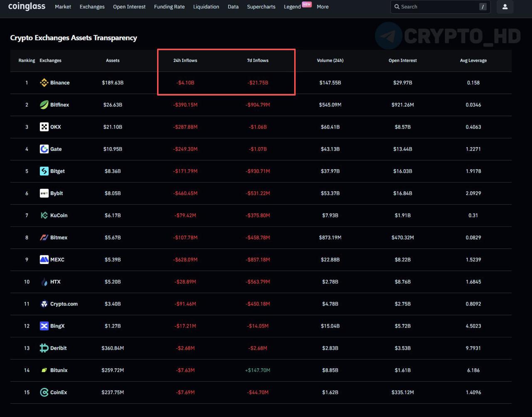Sort table by 24h Inflows column
Image resolution: width=532 pixels, height=417 pixels.
(x=185, y=60)
